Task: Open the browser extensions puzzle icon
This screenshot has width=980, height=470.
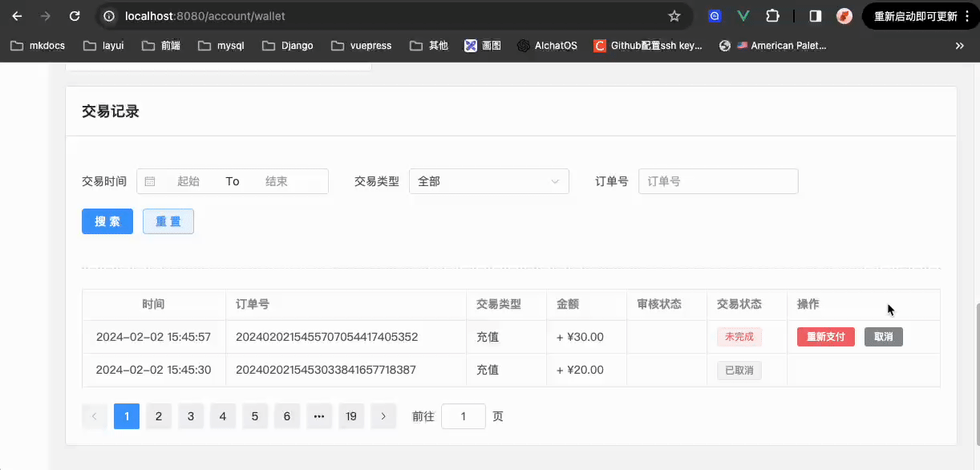Action: pos(772,16)
